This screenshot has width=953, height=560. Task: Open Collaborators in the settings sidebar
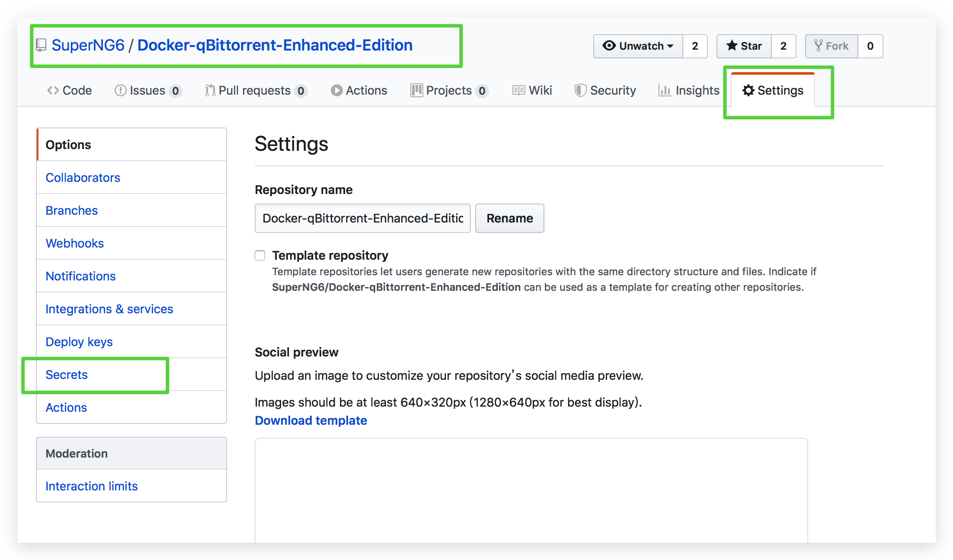[x=131, y=178]
